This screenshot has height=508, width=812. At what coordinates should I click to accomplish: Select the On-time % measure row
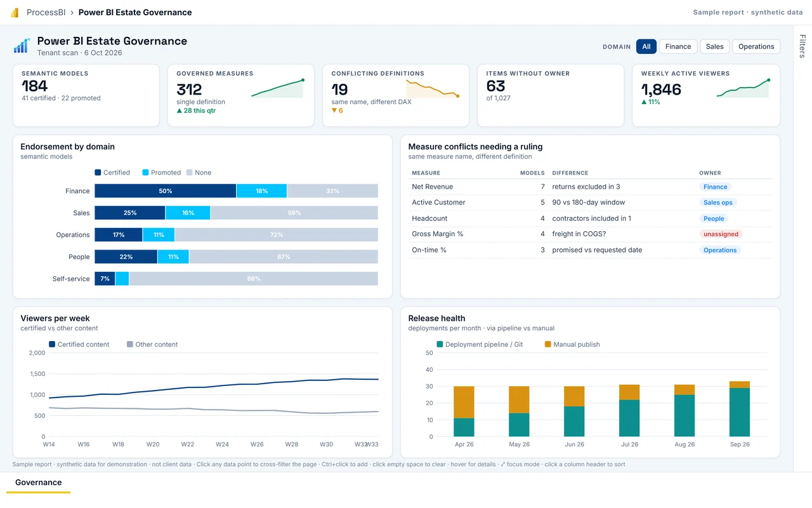click(590, 250)
